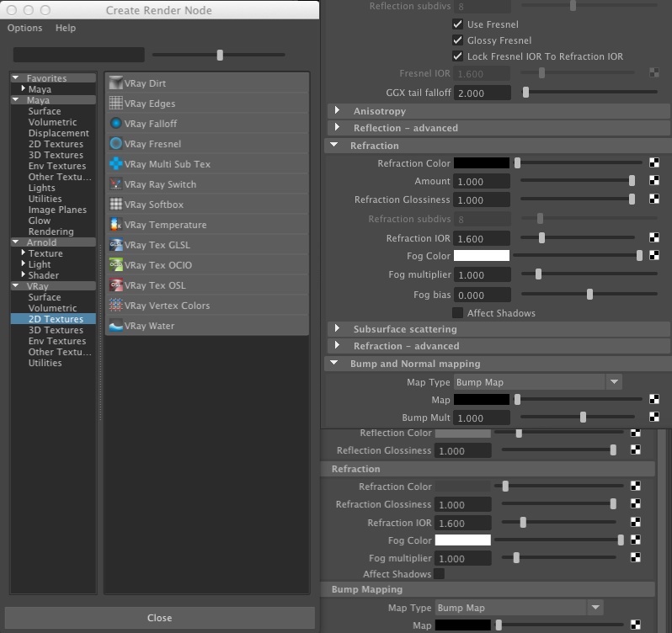The image size is (672, 633).
Task: Click the Close button
Action: 160,618
